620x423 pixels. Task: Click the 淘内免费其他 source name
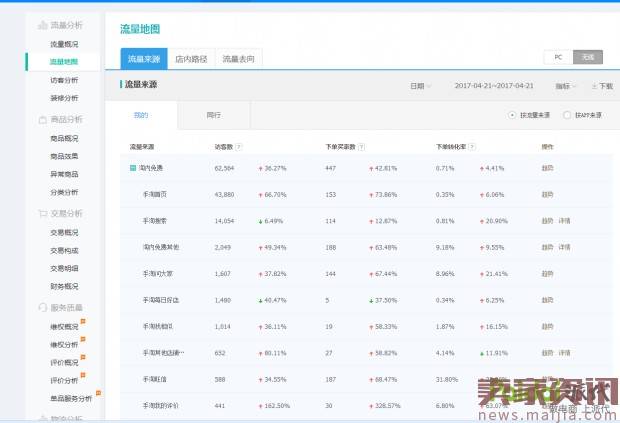pos(161,247)
